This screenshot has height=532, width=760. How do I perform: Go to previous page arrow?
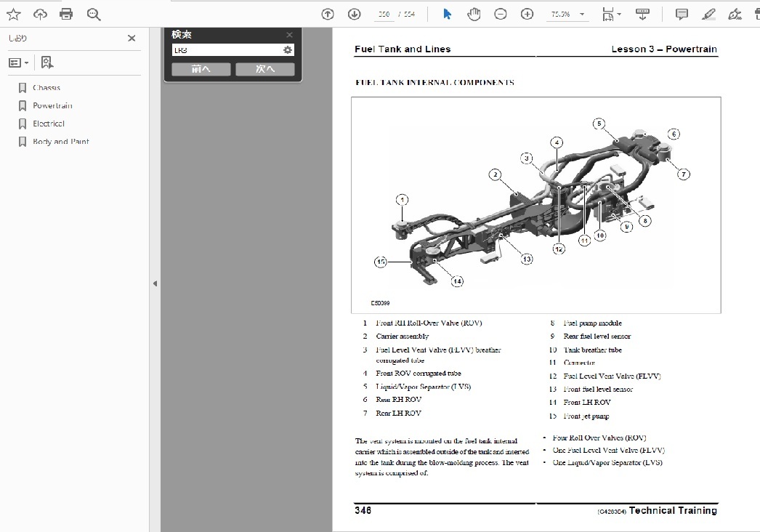(328, 14)
